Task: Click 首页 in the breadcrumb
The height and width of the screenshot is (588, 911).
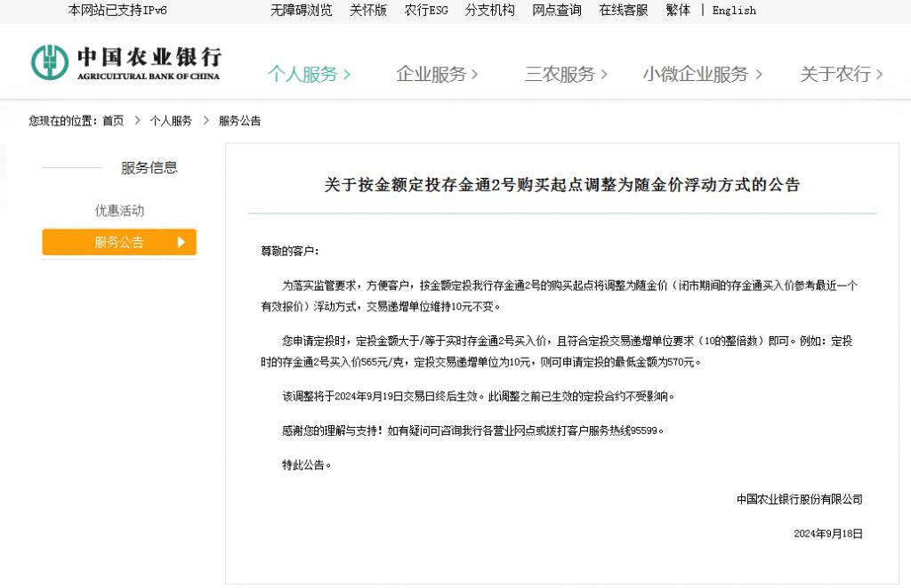Action: pos(113,121)
